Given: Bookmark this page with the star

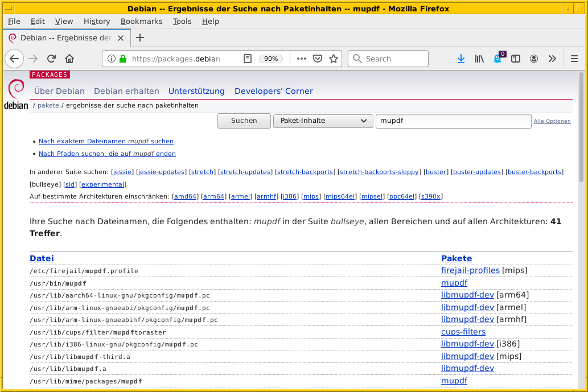Looking at the screenshot, I should pos(334,59).
